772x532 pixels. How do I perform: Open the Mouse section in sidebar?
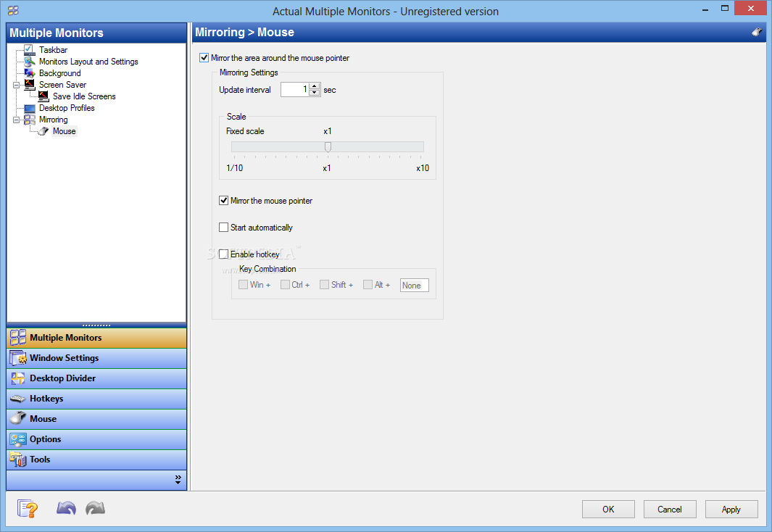click(96, 419)
